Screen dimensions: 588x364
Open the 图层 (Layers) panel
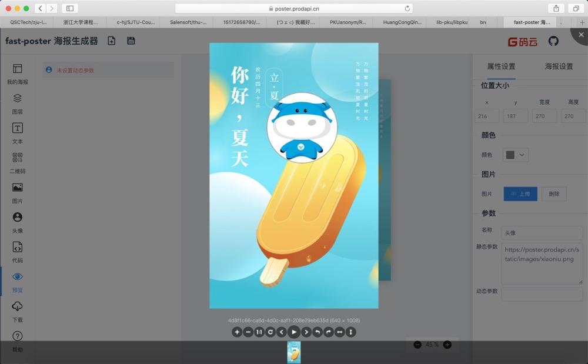click(x=17, y=103)
